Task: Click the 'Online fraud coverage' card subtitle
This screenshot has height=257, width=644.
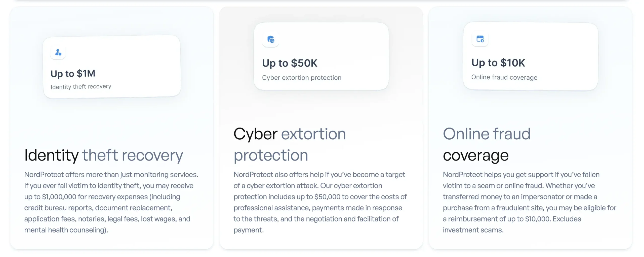Action: (x=504, y=77)
